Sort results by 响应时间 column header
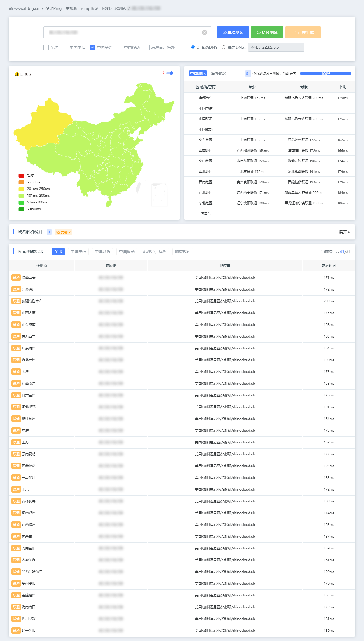The width and height of the screenshot is (364, 641). click(329, 266)
